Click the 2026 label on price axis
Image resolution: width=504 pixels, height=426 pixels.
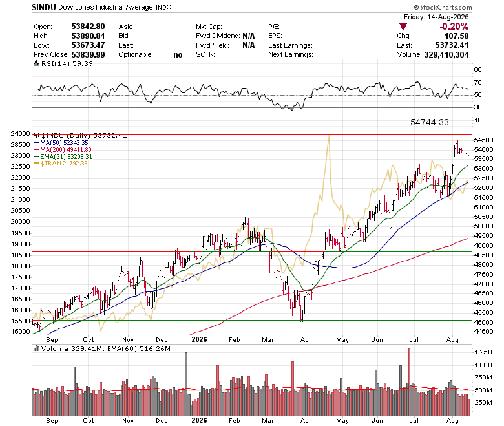tap(199, 340)
